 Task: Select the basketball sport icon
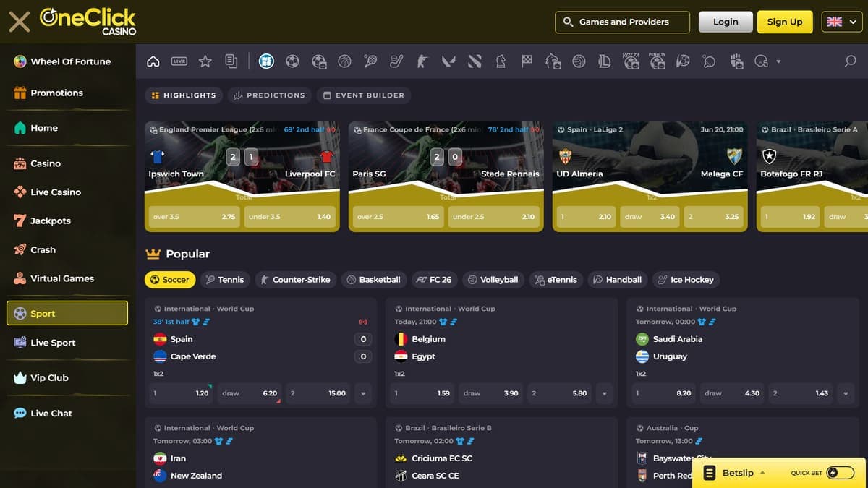[x=344, y=61]
